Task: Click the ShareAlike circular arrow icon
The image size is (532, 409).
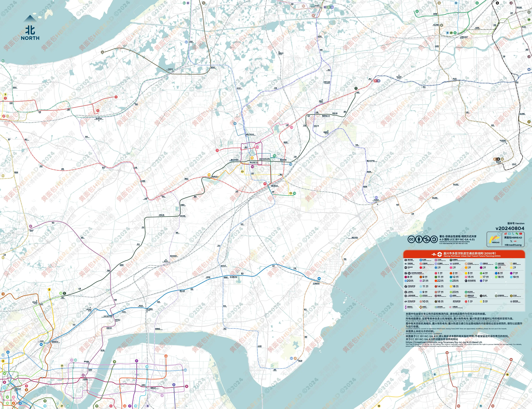Action: 434,239
